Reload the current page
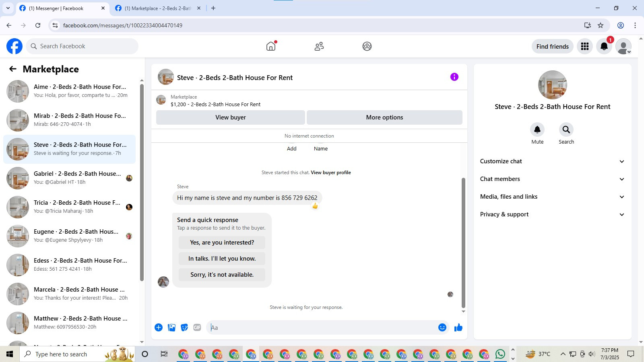The height and width of the screenshot is (362, 644). coord(38,25)
